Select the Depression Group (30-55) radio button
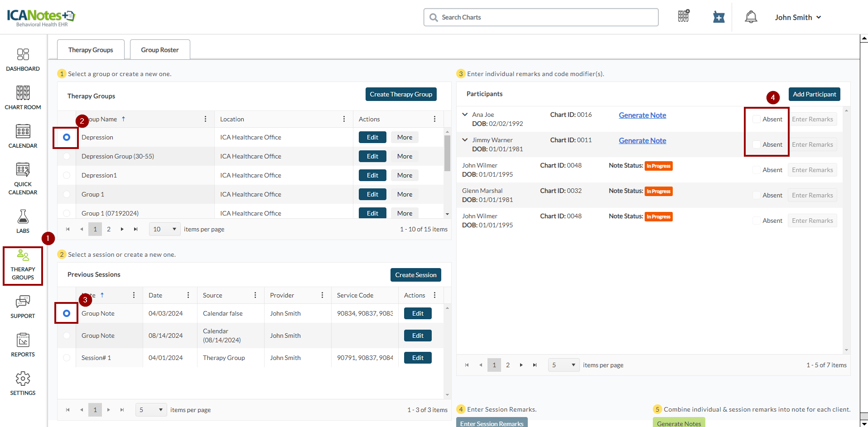 (x=67, y=156)
